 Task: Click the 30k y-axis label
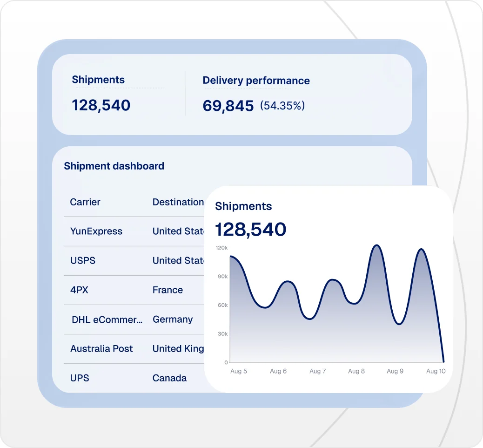click(x=222, y=334)
